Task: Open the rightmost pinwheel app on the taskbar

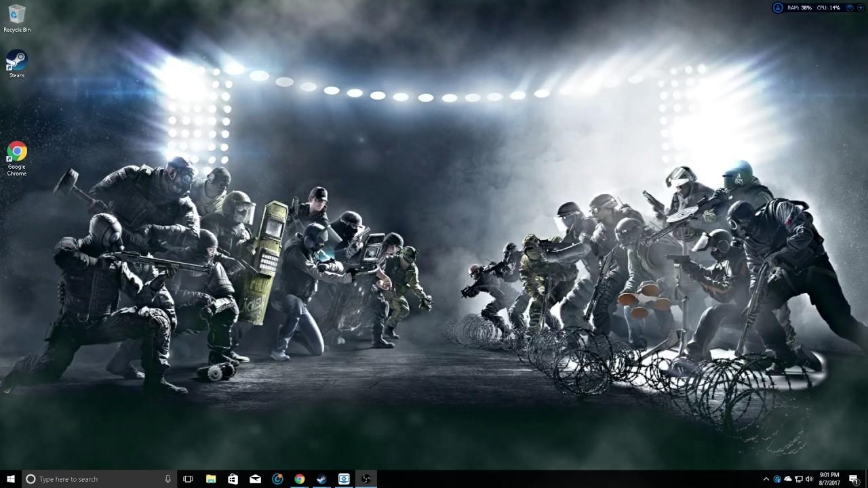Action: coord(366,479)
